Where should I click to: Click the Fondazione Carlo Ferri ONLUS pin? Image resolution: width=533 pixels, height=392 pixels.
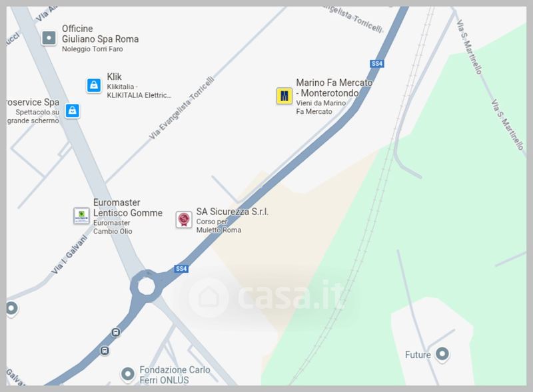128,374
